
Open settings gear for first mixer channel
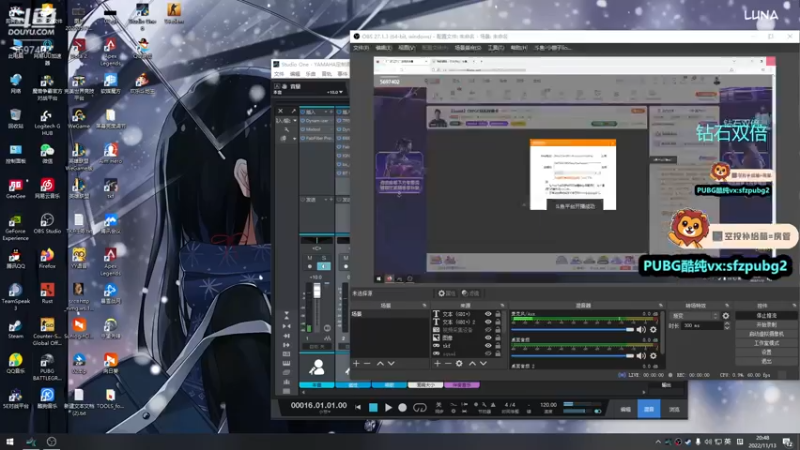coord(653,330)
